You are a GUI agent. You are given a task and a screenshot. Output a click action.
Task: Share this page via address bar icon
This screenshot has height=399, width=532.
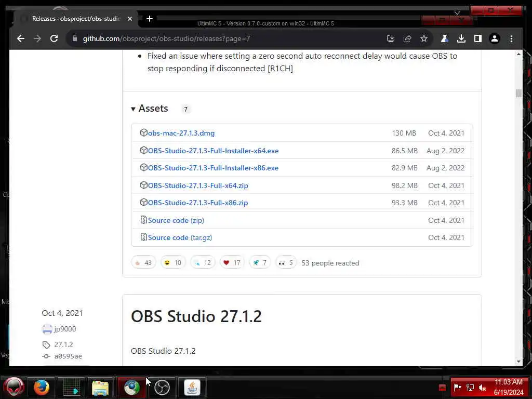pyautogui.click(x=407, y=38)
